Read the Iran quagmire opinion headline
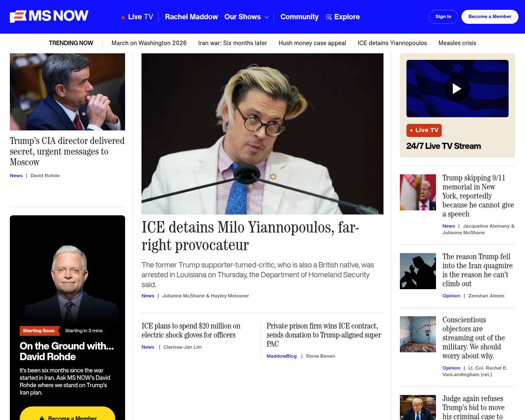 (x=477, y=270)
